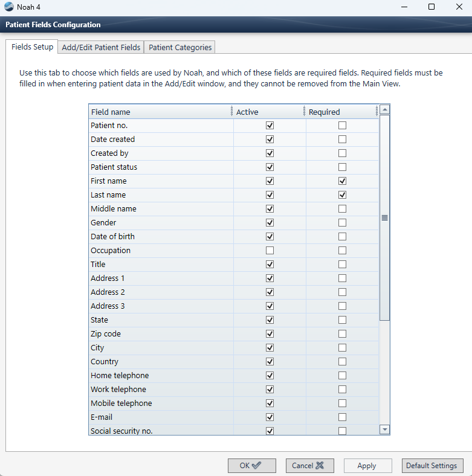The image size is (472, 476).
Task: Click the Apply button
Action: click(x=368, y=465)
